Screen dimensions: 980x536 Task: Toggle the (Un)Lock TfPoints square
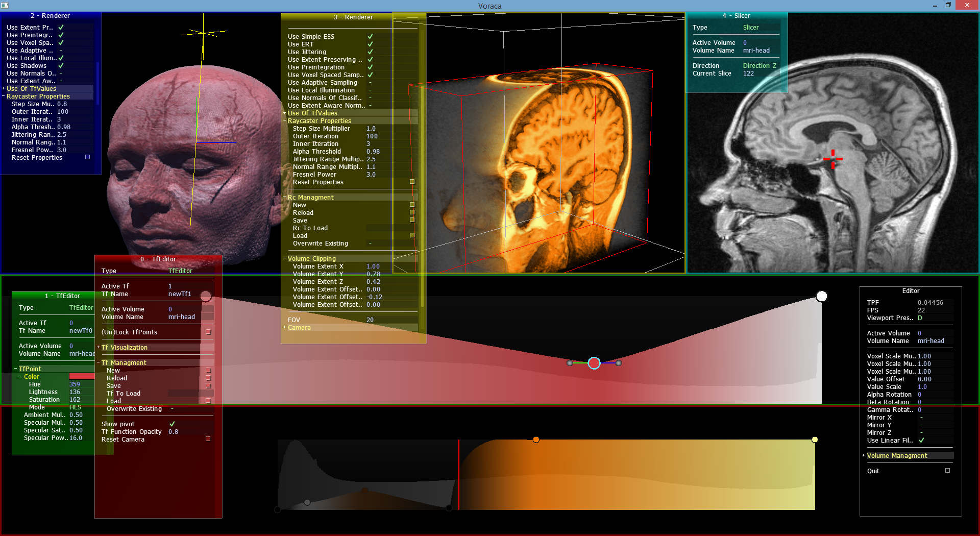click(208, 332)
